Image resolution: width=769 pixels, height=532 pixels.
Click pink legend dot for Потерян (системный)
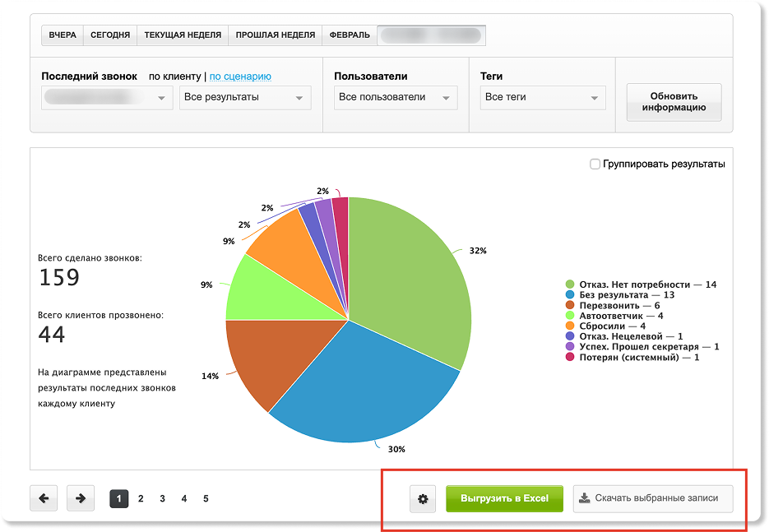569,357
